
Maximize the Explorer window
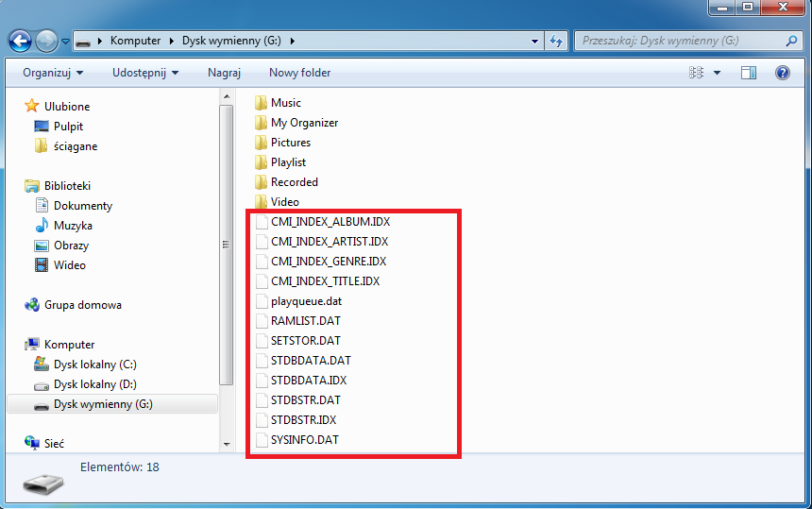pos(747,8)
